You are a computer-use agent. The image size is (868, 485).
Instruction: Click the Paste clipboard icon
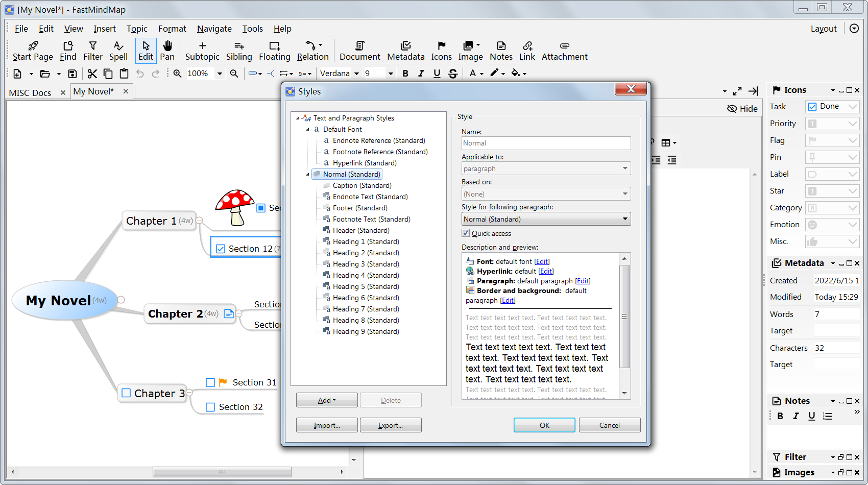(x=124, y=74)
